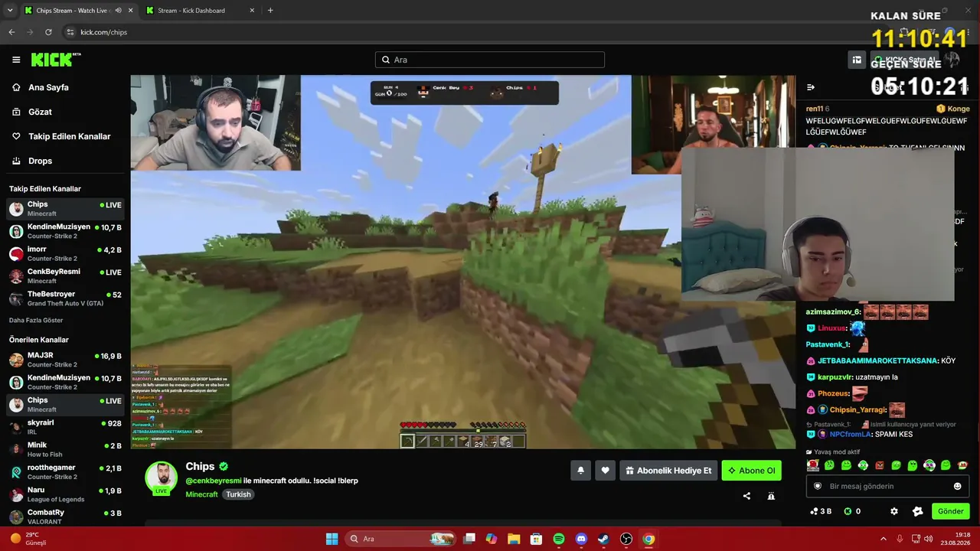Open a new browser tab
Screen dimensions: 980x551
pos(270,11)
